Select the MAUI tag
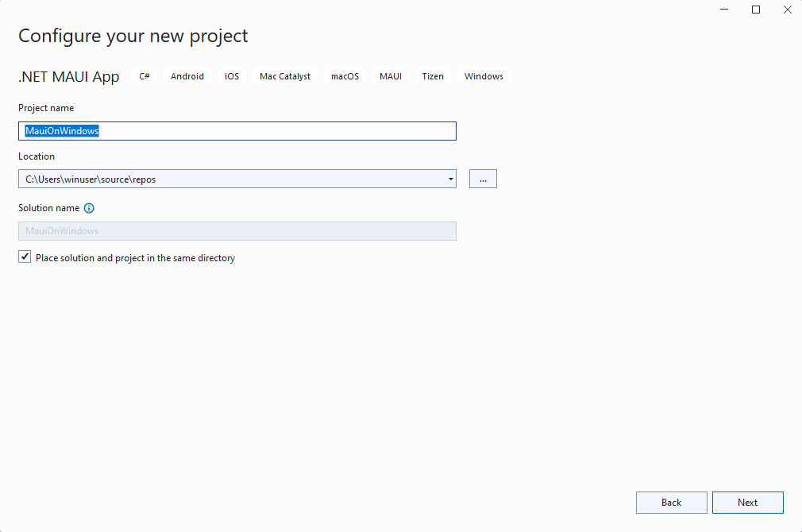 pos(391,76)
